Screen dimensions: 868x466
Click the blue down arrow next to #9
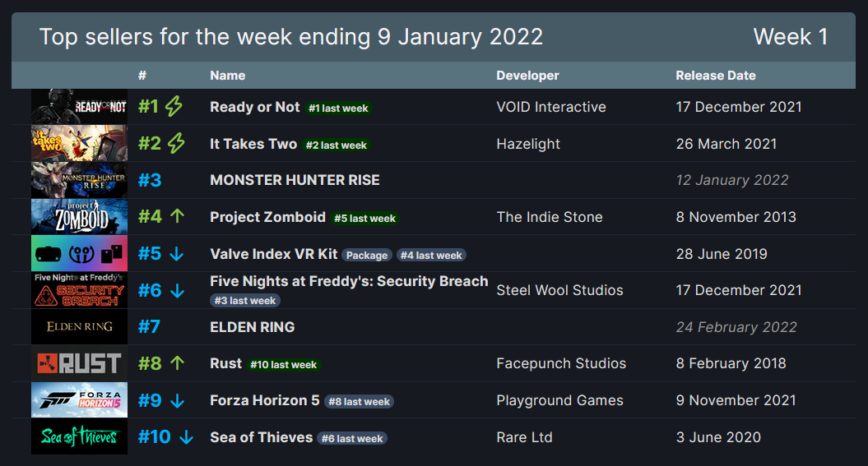click(x=177, y=400)
